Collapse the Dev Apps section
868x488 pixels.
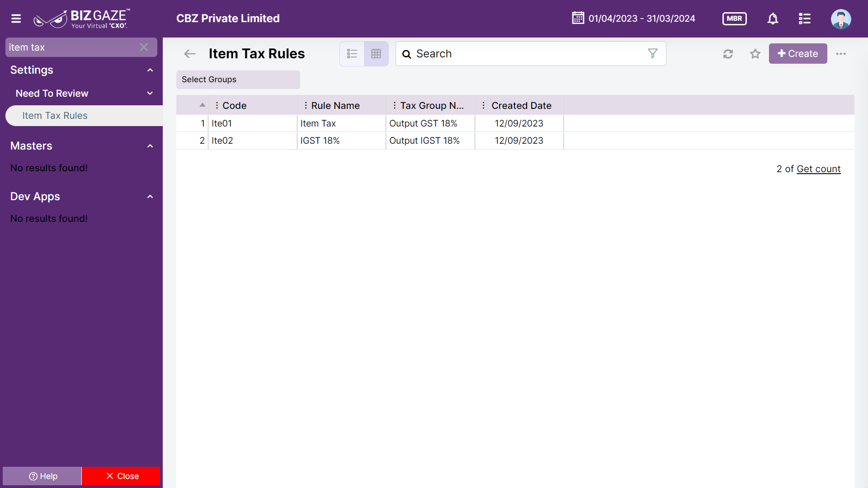tap(150, 197)
